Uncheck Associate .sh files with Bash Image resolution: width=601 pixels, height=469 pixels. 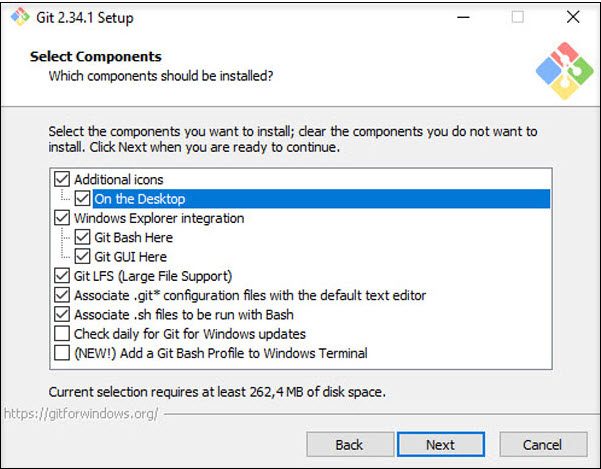click(63, 314)
